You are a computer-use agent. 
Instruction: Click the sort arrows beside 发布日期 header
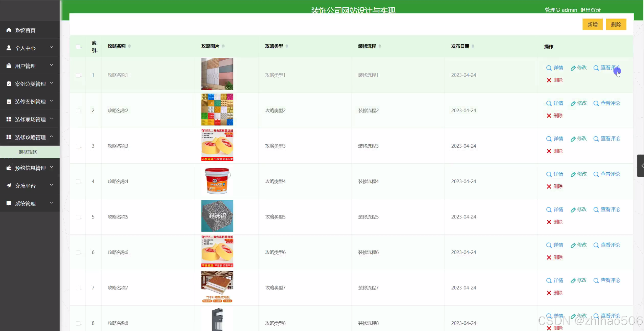coord(473,46)
